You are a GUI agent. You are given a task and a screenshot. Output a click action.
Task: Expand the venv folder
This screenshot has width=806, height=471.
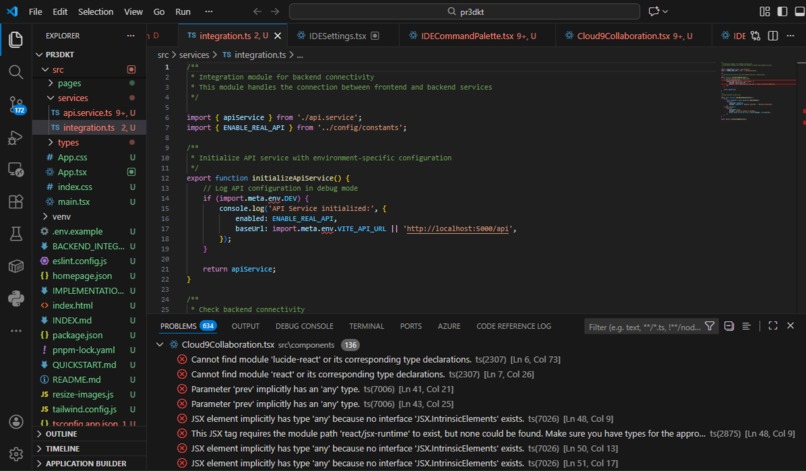pyautogui.click(x=45, y=216)
